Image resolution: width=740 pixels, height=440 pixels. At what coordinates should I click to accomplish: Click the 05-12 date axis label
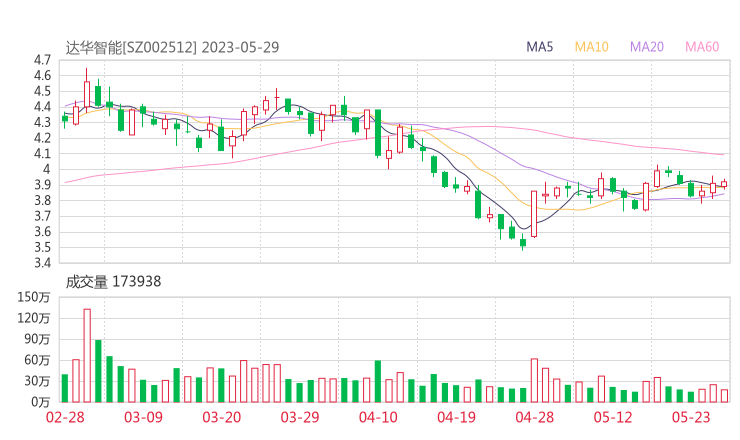coord(613,417)
